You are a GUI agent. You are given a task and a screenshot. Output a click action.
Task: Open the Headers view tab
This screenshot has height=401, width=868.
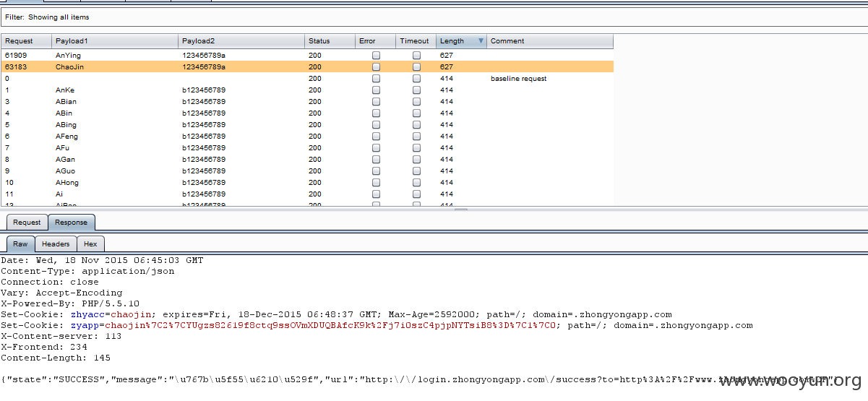click(x=56, y=244)
